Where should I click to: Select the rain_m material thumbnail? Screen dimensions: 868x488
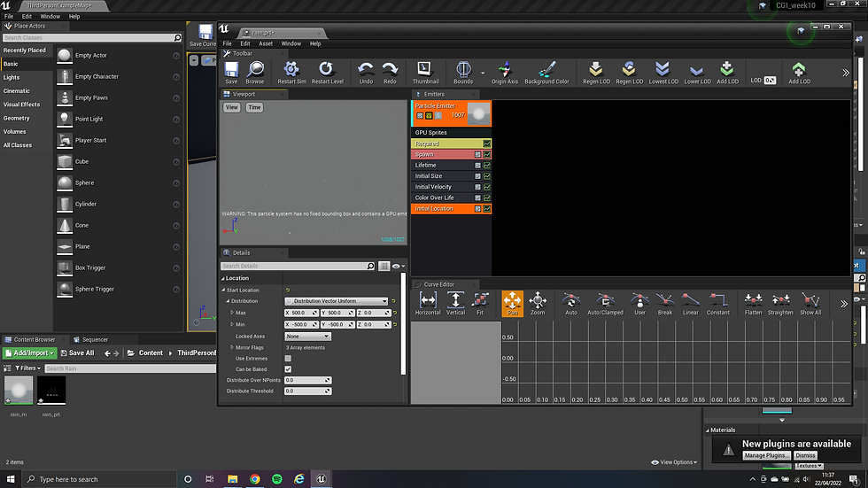click(x=19, y=390)
